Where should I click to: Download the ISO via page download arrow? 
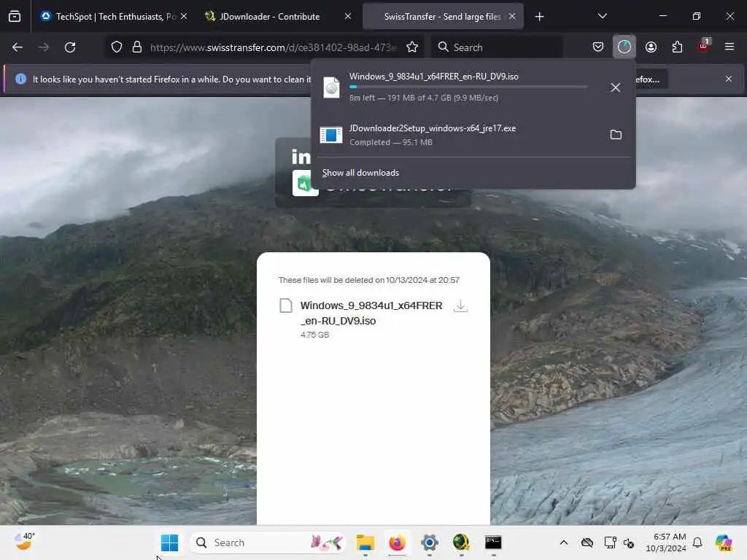coord(460,306)
